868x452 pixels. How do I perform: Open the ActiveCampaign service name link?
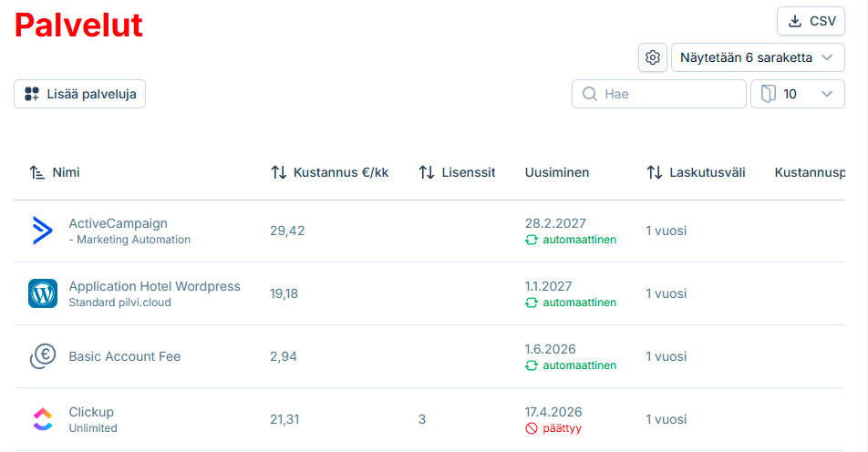pyautogui.click(x=118, y=223)
